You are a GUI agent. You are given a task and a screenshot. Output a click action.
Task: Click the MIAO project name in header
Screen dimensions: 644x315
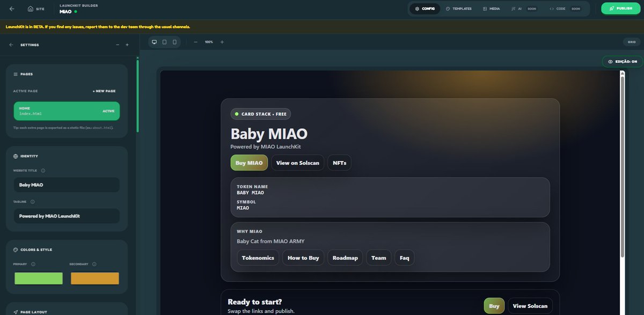65,11
